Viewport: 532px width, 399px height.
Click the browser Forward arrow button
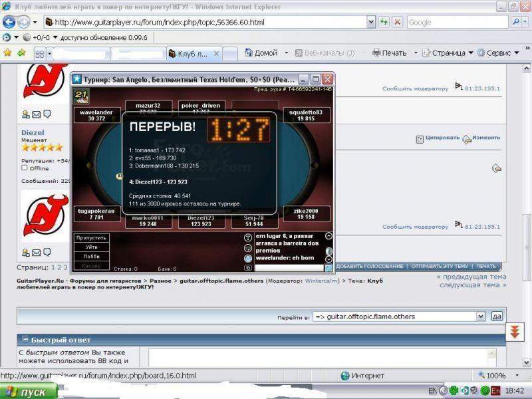[x=24, y=23]
